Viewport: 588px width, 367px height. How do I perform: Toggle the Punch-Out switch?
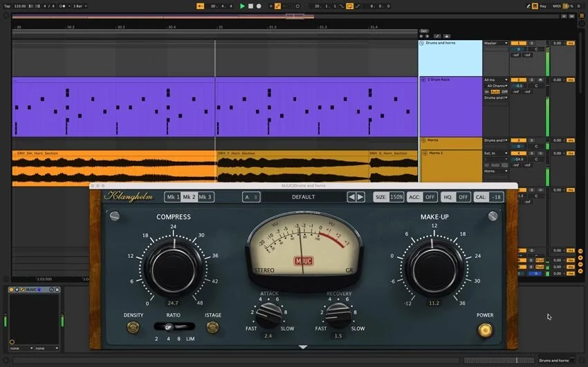point(358,6)
